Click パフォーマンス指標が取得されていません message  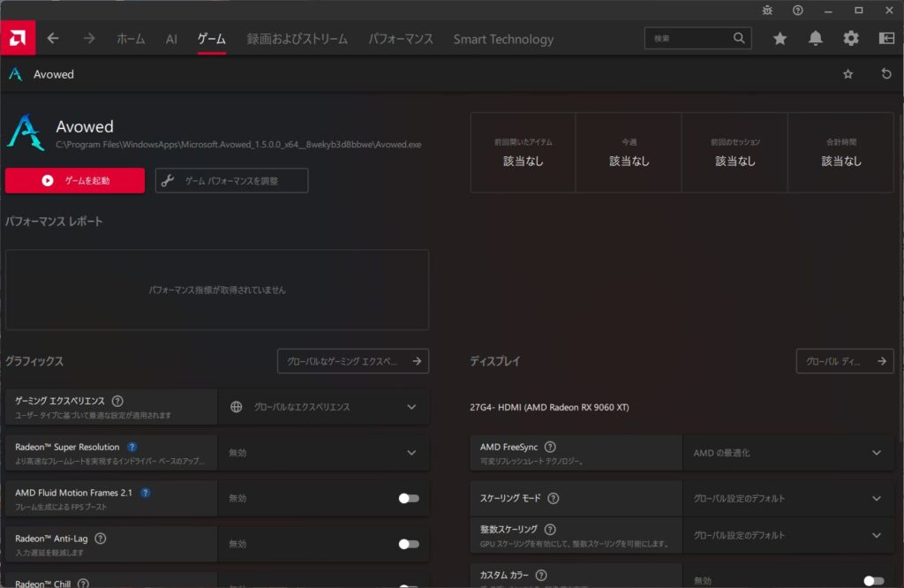[x=217, y=290]
